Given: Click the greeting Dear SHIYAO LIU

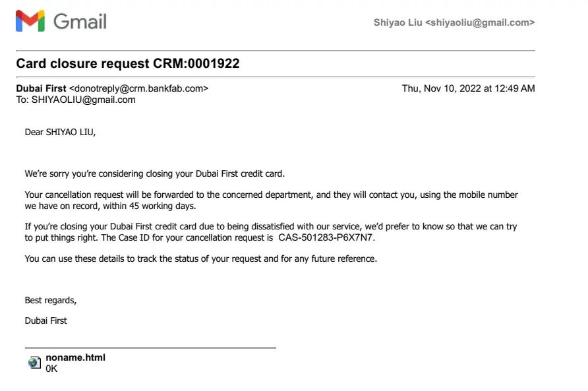Looking at the screenshot, I should pos(60,132).
